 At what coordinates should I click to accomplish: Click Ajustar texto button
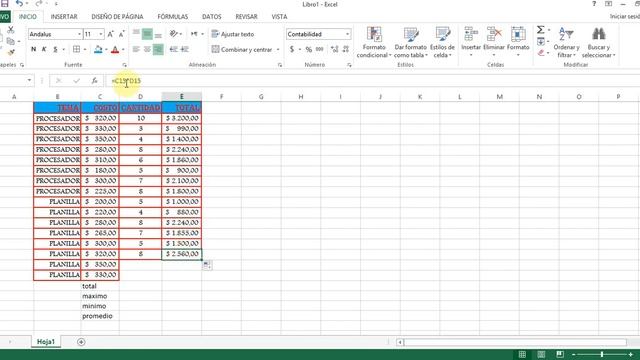(x=233, y=34)
